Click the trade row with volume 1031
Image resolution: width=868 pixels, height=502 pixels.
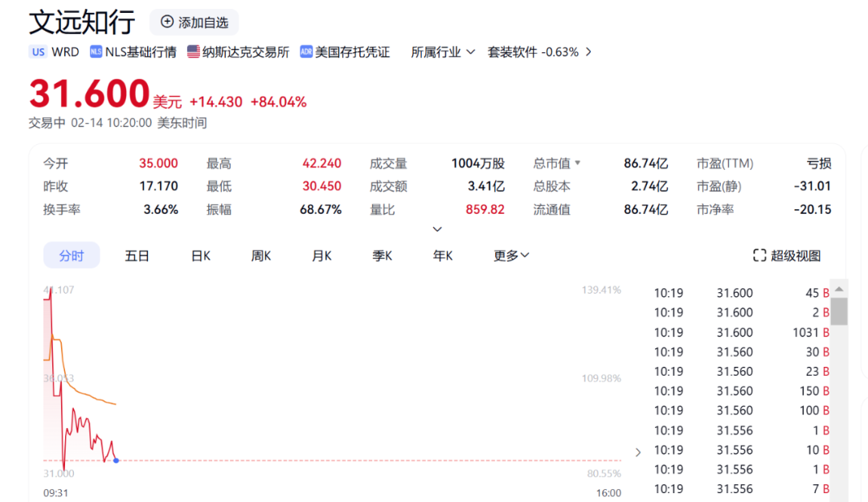point(741,332)
